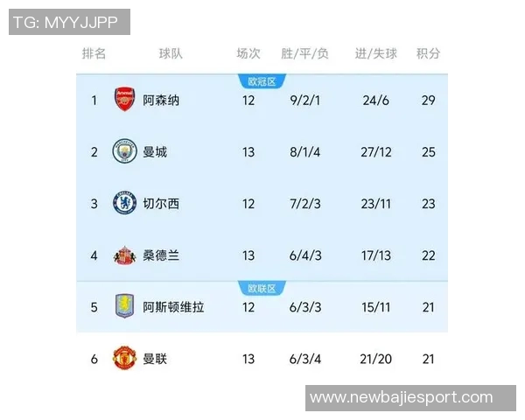This screenshot has height=420, width=525.
Task: Click the Chelsea club crest
Action: pos(124,203)
